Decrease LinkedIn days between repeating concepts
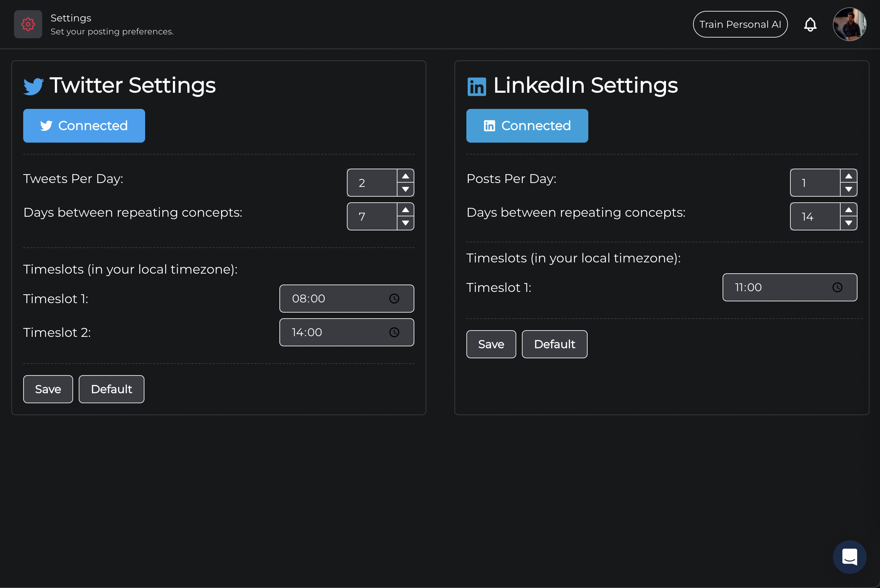Screen dimensions: 880x588 pos(848,223)
